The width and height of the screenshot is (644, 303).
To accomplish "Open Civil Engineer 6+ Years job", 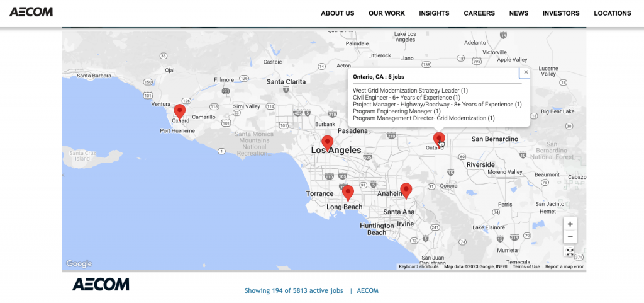I will pyautogui.click(x=407, y=98).
